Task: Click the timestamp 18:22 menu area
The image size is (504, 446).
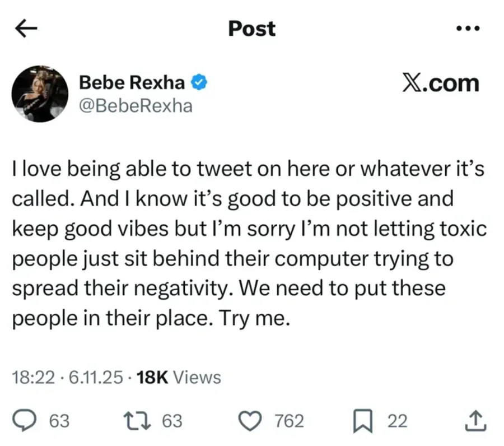Action: click(x=34, y=377)
